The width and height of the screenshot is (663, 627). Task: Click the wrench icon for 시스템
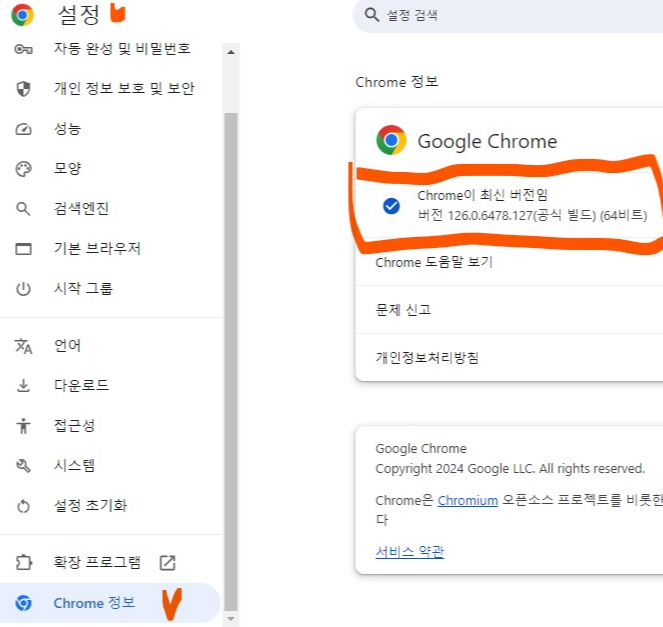pyautogui.click(x=23, y=466)
